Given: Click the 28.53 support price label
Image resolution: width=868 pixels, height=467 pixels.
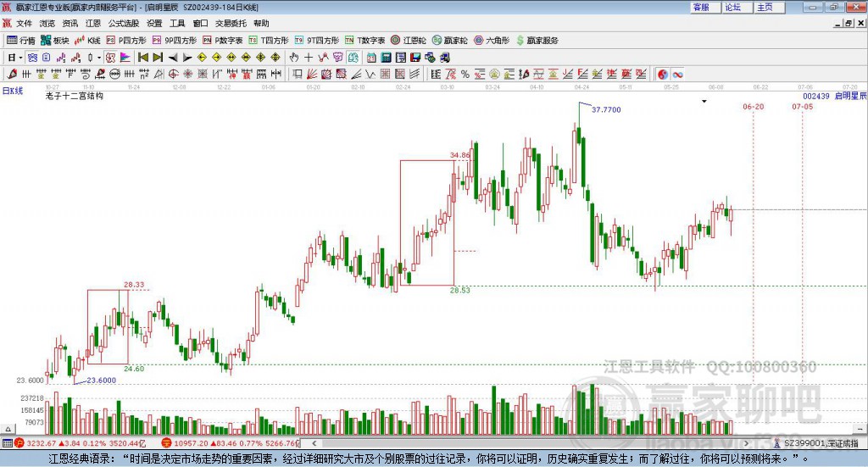Looking at the screenshot, I should [460, 290].
